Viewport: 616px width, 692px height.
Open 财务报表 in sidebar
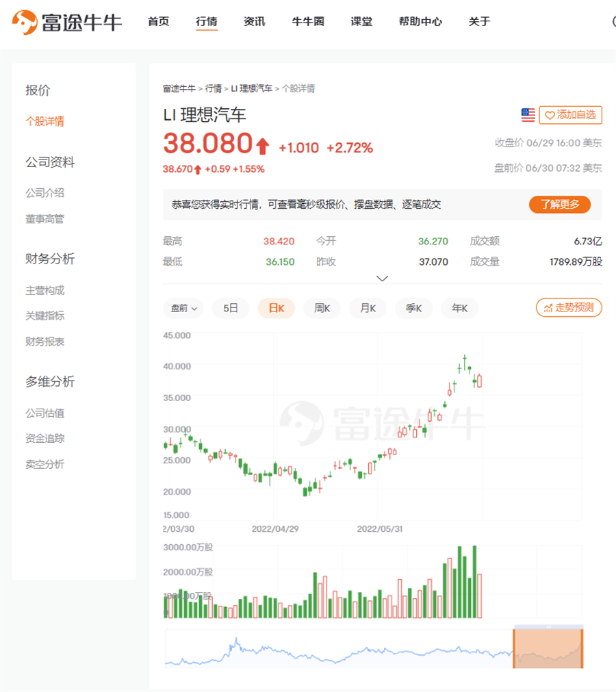[x=45, y=342]
